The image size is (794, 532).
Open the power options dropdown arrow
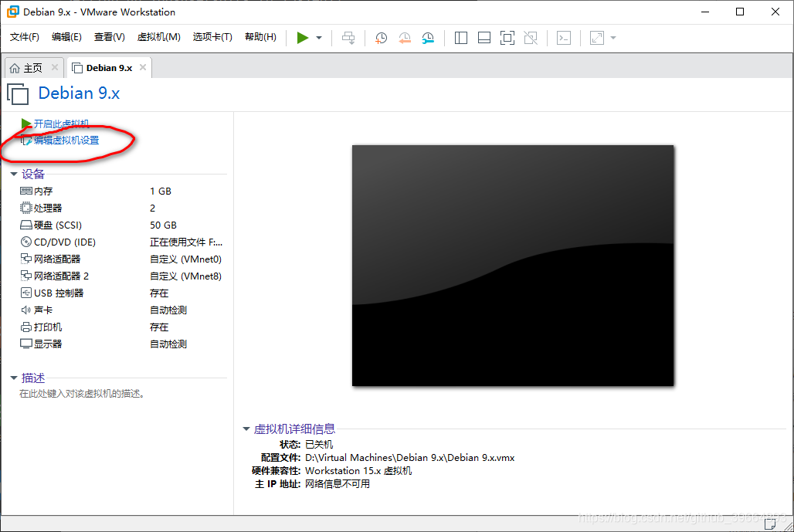click(x=319, y=38)
